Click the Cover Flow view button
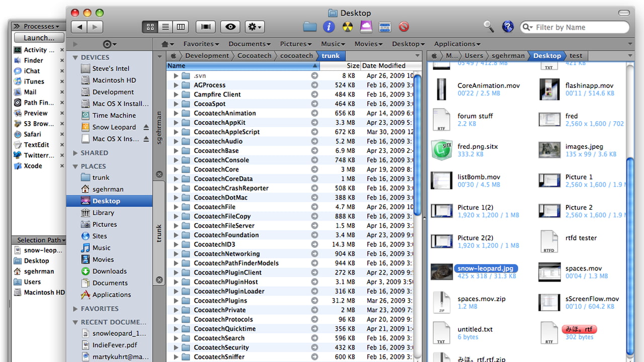Screen dimensions: 644x362 (205, 27)
